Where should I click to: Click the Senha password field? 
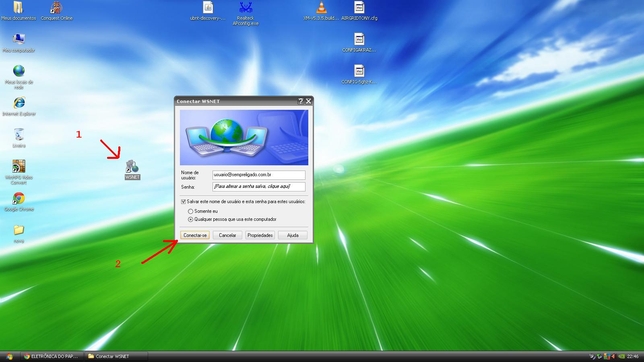pos(259,187)
